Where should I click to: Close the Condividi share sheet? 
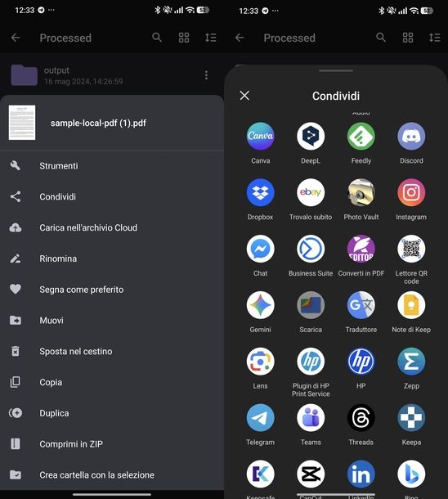pos(244,96)
